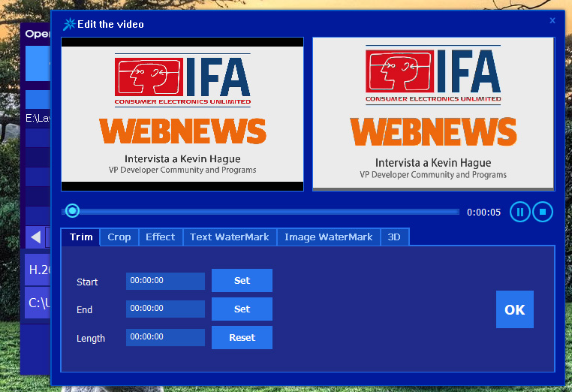Select the Effect tab
Viewport: 572px width, 392px height.
[x=161, y=237]
